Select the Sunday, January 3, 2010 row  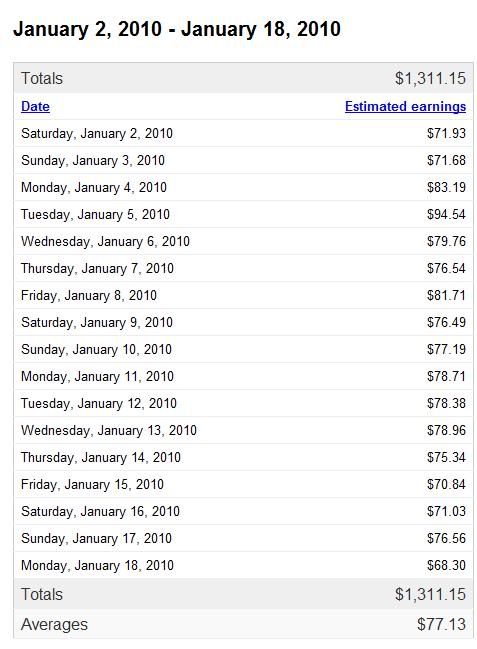(243, 160)
